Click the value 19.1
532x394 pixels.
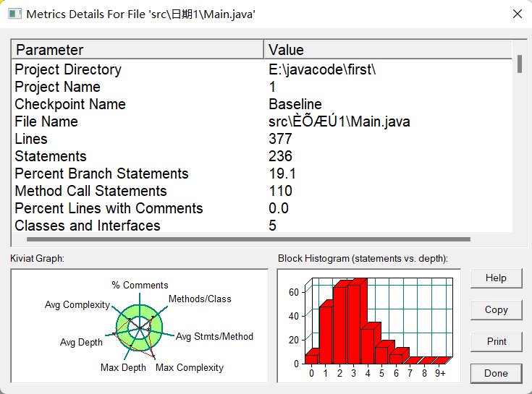[282, 174]
